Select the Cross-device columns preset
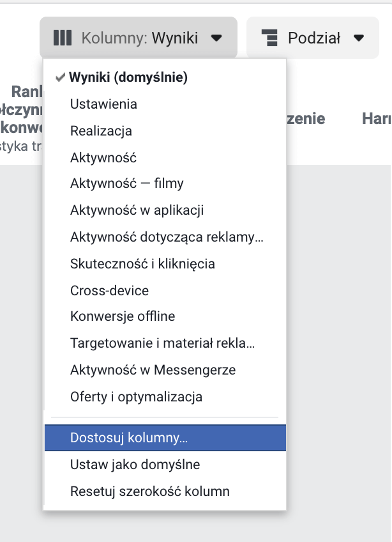The width and height of the screenshot is (392, 542). (x=109, y=291)
